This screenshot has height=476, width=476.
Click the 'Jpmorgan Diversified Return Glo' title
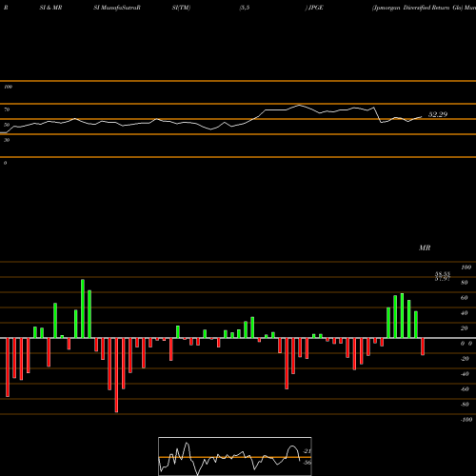click(x=417, y=8)
